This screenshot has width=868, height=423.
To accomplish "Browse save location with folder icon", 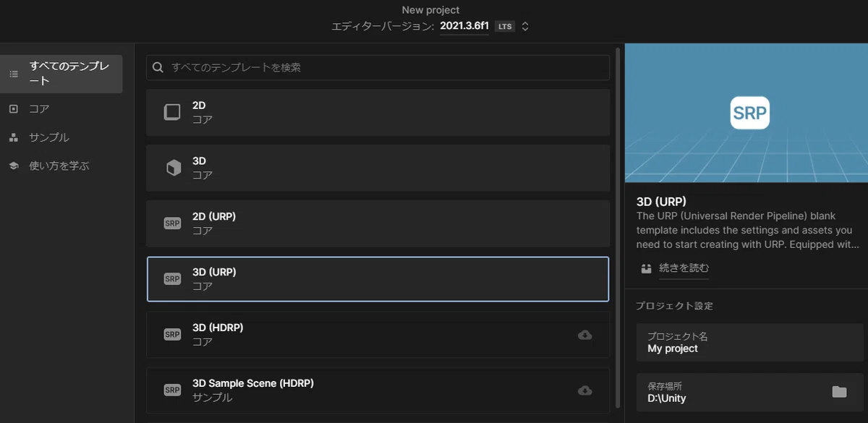I will (x=839, y=392).
